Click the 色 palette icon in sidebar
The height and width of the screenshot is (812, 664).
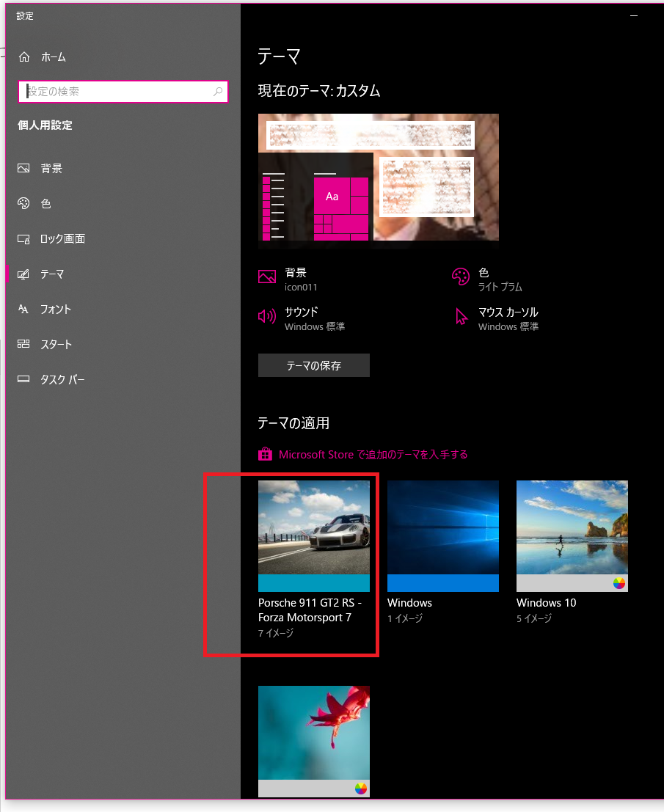(x=23, y=203)
